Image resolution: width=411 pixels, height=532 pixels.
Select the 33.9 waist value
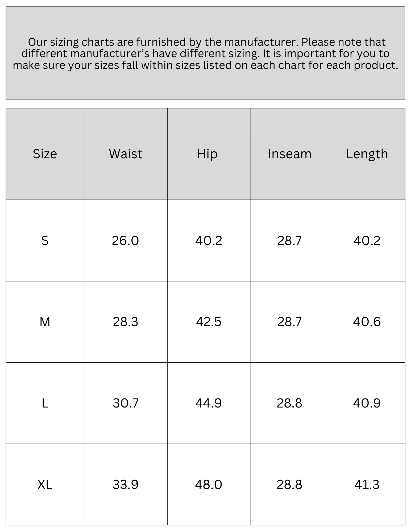point(125,484)
